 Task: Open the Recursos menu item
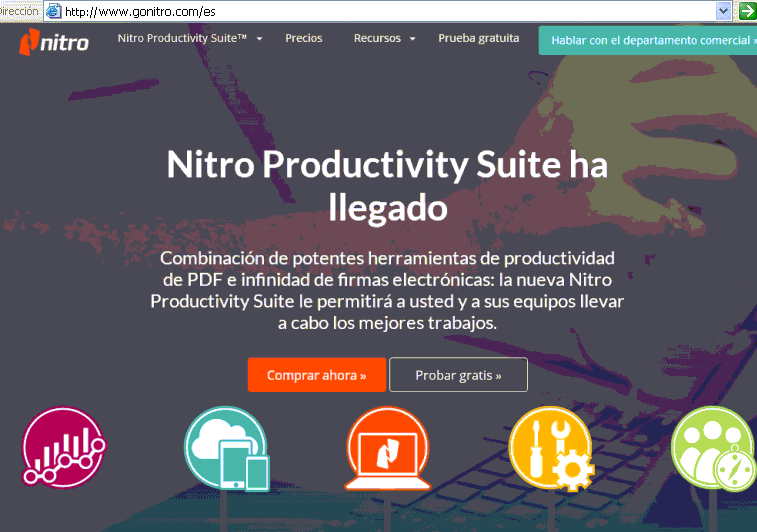377,38
